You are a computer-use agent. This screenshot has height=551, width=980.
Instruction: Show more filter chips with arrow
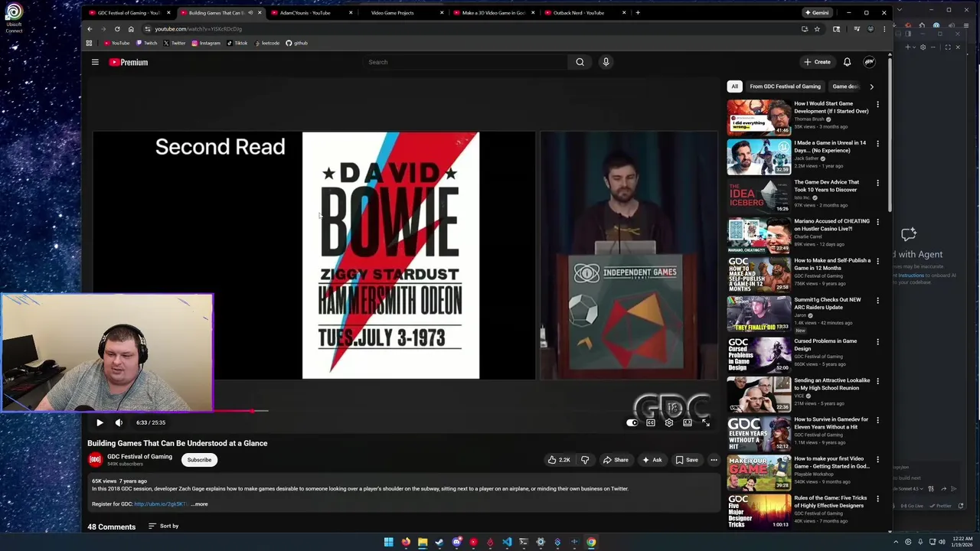871,86
